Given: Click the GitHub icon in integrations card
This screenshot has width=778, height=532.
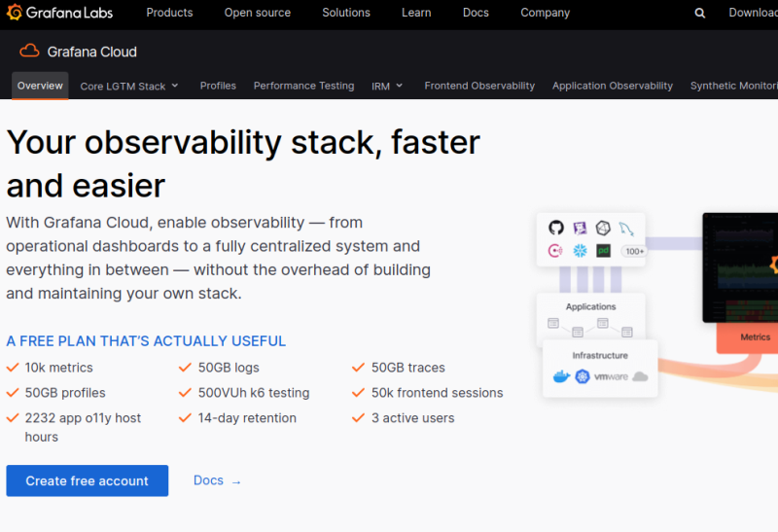Looking at the screenshot, I should [x=556, y=228].
